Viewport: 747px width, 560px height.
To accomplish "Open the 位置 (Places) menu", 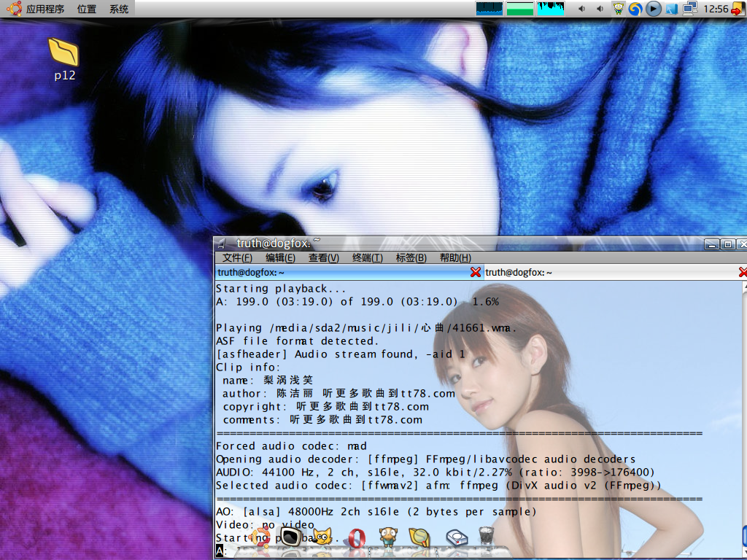I will click(86, 9).
